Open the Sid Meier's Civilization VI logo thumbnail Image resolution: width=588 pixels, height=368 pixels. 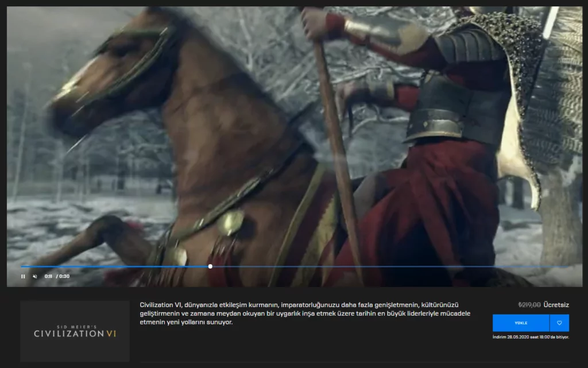[x=75, y=331]
